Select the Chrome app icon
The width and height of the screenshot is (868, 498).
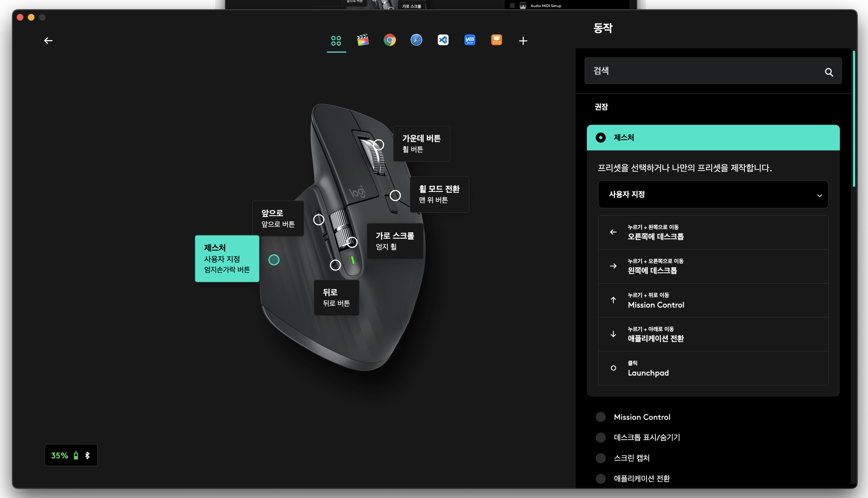pyautogui.click(x=390, y=40)
